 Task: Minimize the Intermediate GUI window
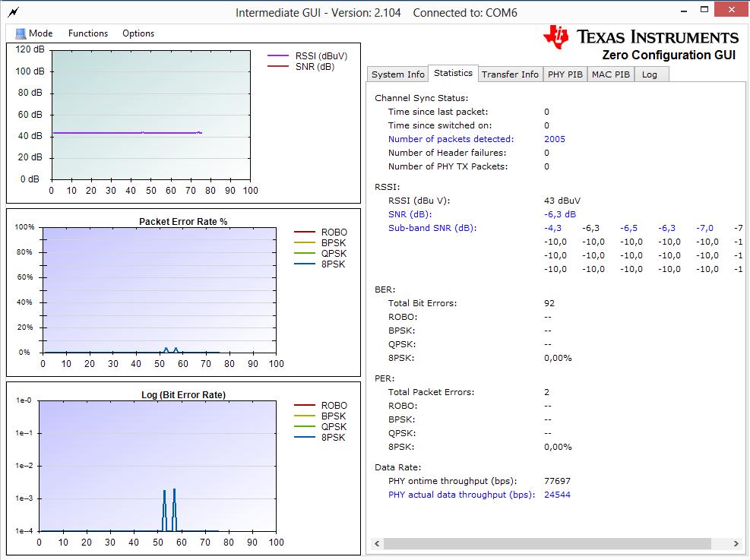(685, 10)
